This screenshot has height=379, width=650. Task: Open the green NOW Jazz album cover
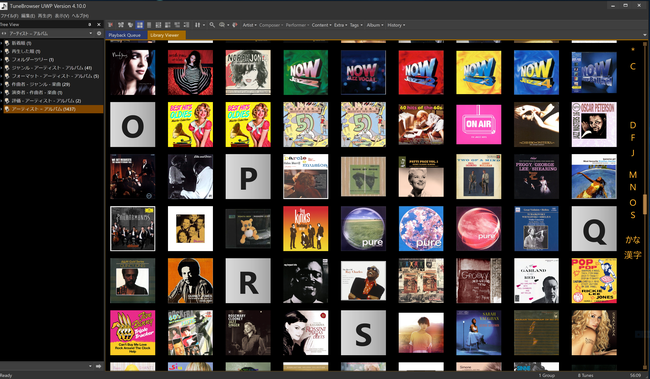[x=306, y=73]
